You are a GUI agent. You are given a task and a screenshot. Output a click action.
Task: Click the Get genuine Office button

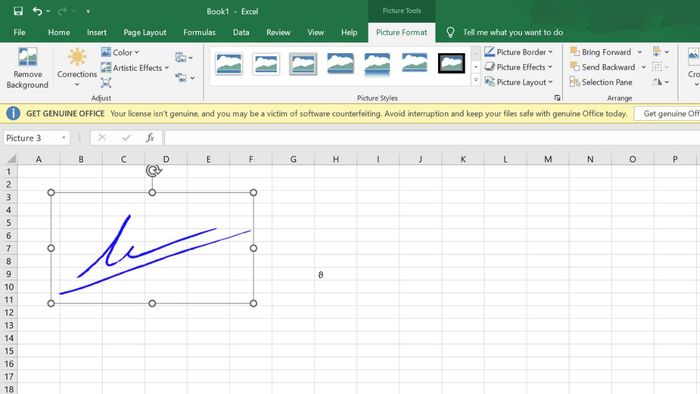point(668,114)
